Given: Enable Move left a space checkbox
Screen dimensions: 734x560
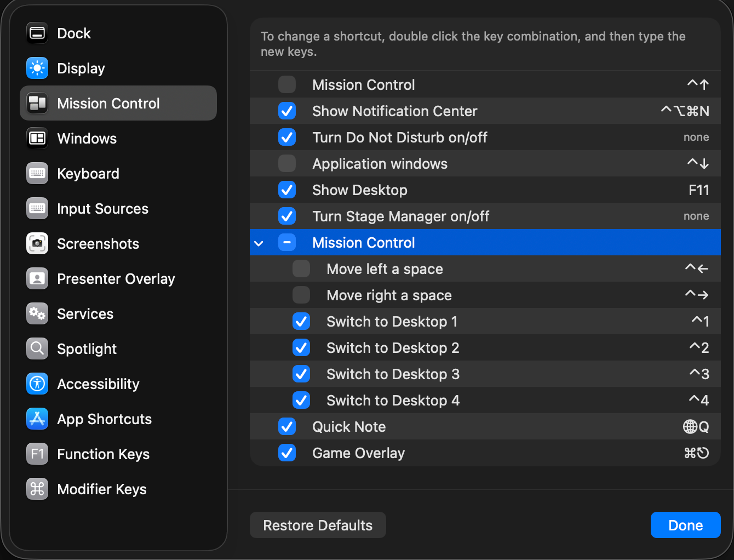Looking at the screenshot, I should pos(301,268).
